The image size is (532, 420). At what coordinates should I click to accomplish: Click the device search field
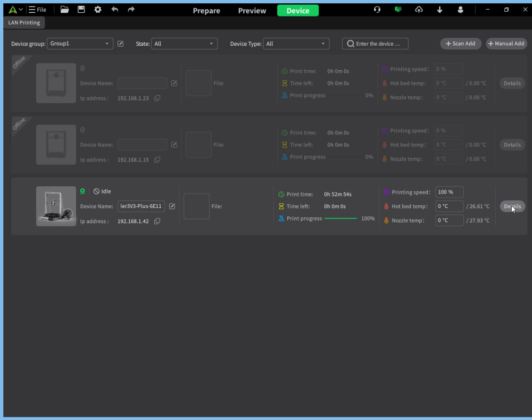point(375,44)
